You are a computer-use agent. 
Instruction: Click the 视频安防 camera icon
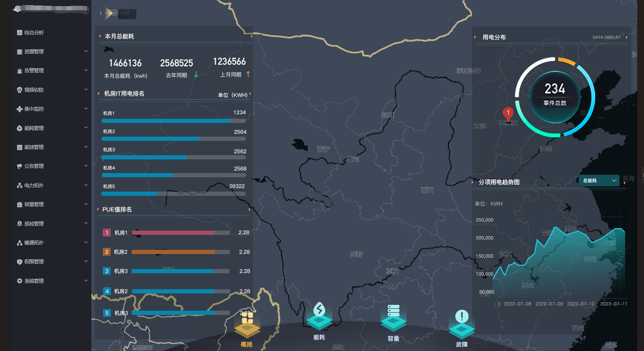[19, 90]
